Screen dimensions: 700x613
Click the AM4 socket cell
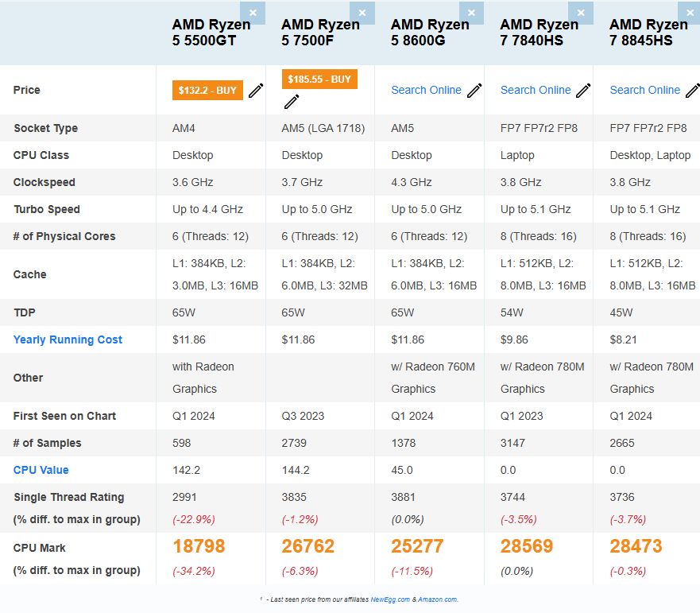coord(184,128)
